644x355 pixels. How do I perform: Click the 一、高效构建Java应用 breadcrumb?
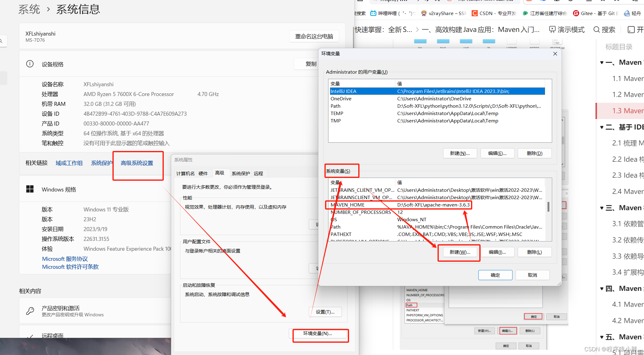click(481, 29)
